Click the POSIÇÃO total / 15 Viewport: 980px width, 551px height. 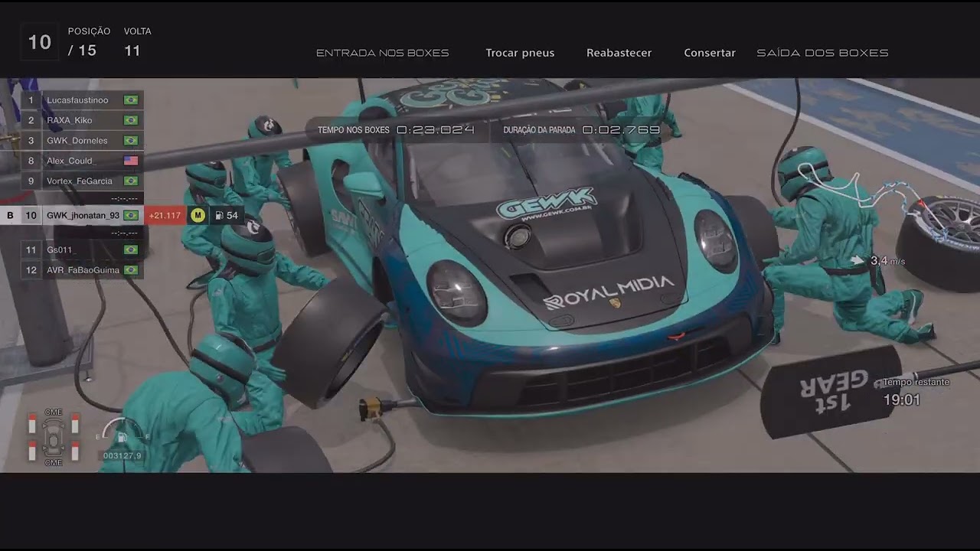pyautogui.click(x=82, y=51)
